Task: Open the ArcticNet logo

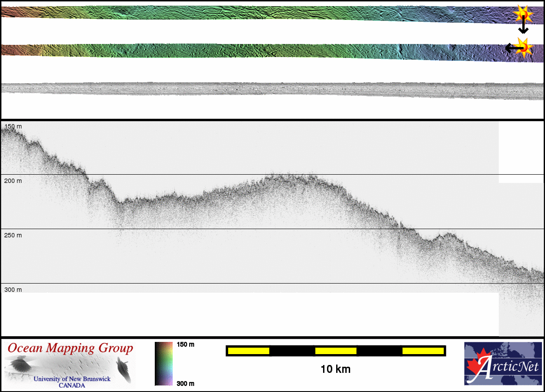Action: 503,364
